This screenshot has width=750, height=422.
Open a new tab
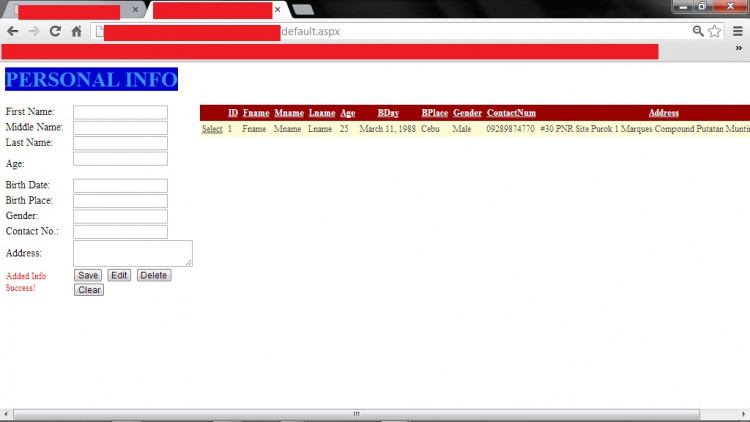[x=303, y=10]
